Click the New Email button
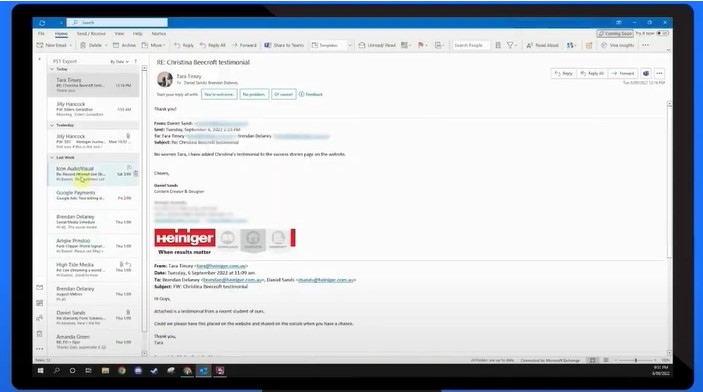 click(x=52, y=45)
